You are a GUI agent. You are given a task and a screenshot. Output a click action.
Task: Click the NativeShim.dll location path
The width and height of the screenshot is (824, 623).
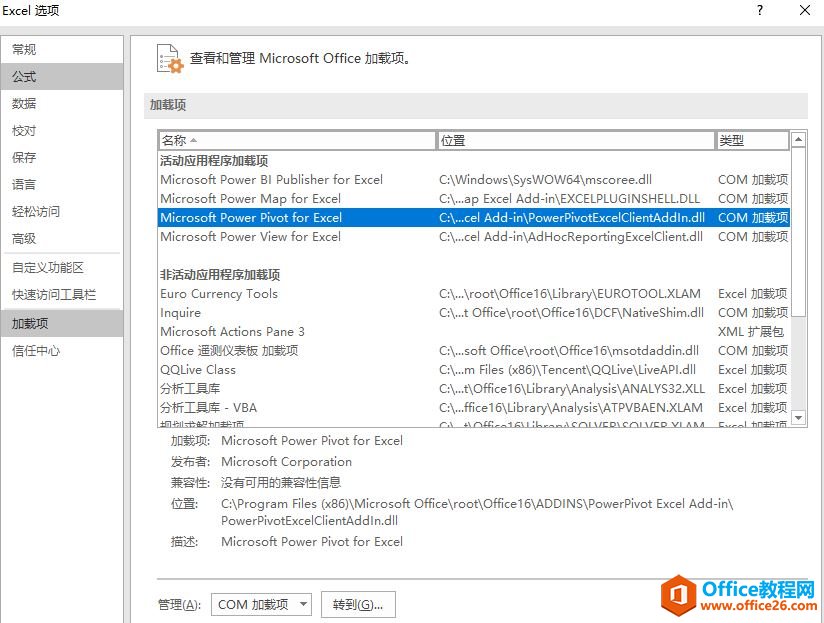click(571, 313)
